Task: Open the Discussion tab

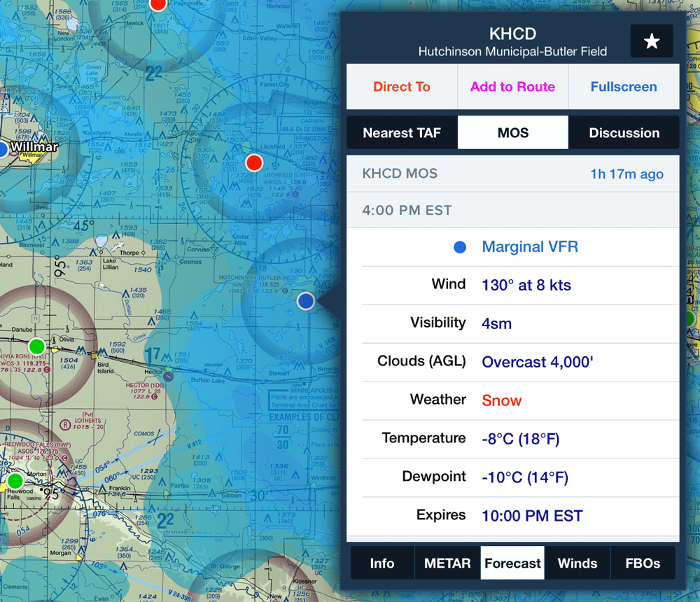Action: pos(624,133)
